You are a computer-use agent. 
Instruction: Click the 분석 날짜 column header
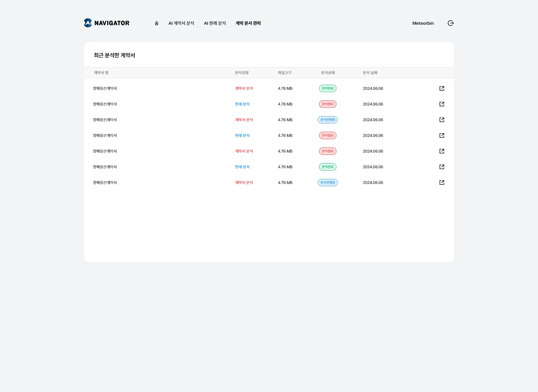pos(370,73)
